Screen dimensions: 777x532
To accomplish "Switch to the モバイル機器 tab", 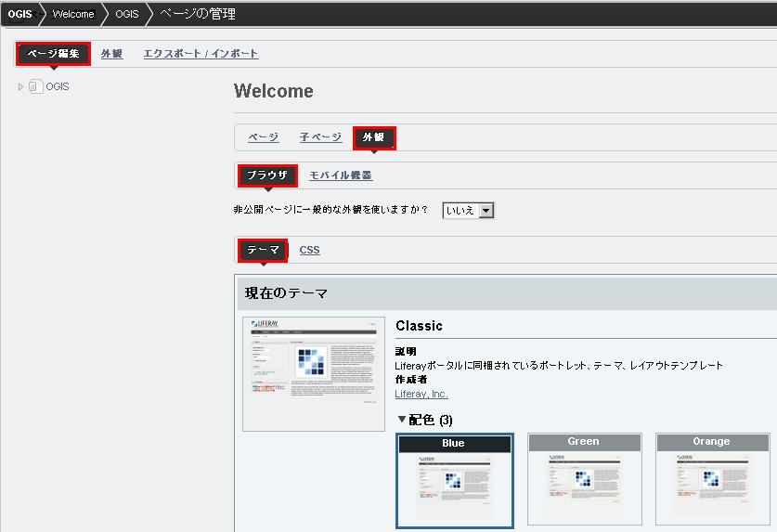I will click(341, 175).
